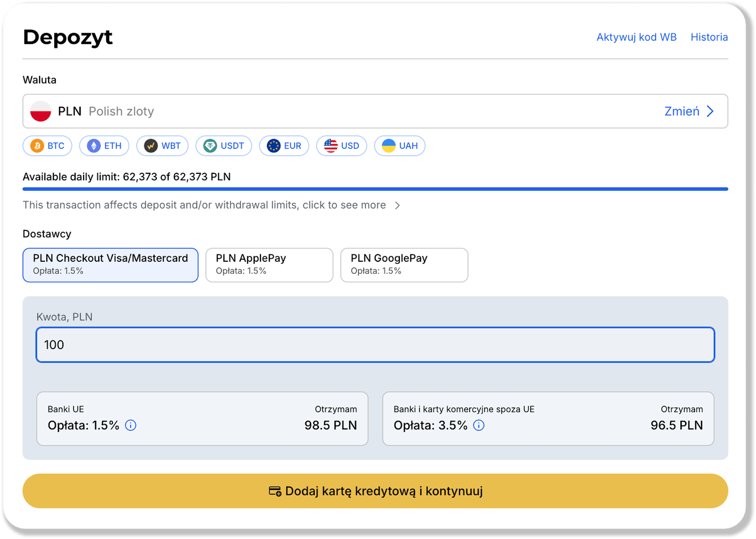Pick the UAH Ukrainian flag icon
This screenshot has width=756, height=539.
pos(388,146)
